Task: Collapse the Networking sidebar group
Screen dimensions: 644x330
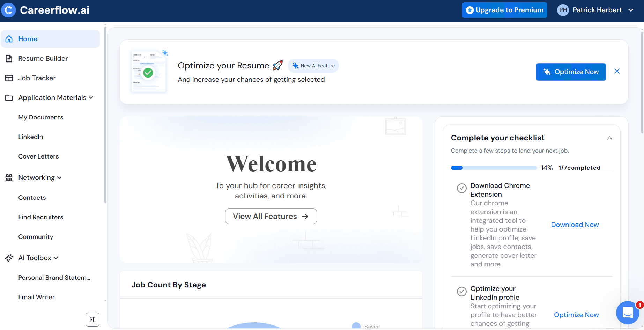Action: coord(59,178)
